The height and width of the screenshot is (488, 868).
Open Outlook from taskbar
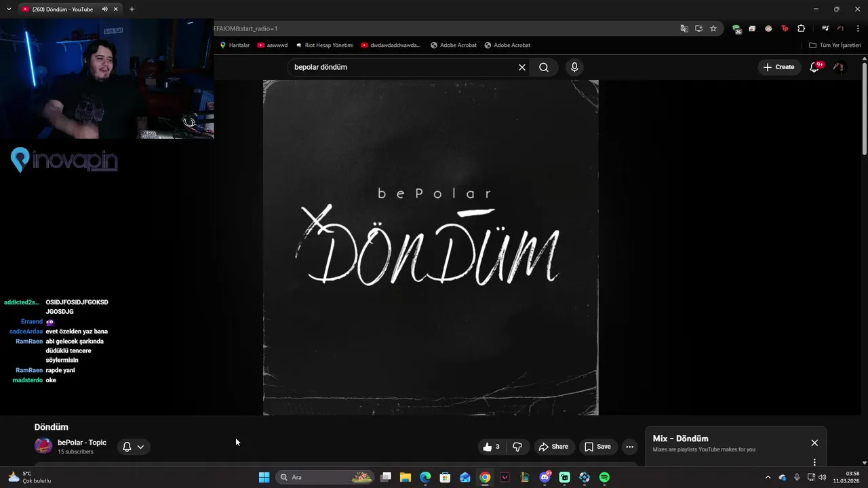465,477
